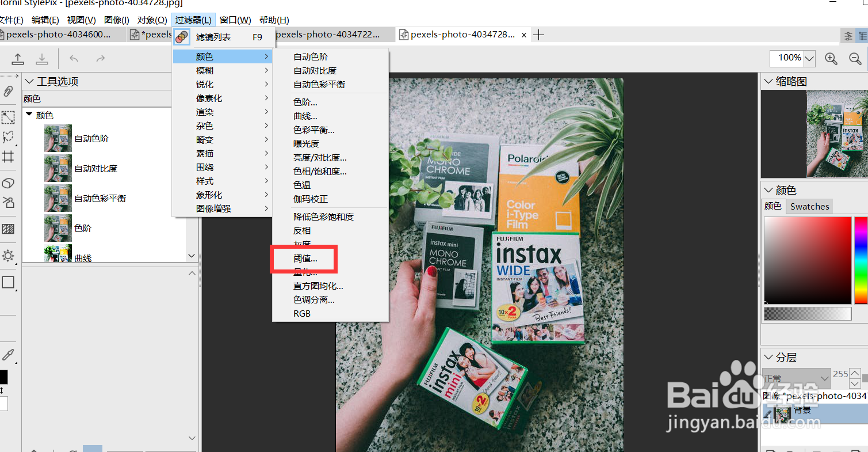Screen dimensions: 868x452
Task: Click the white background color swatch
Action: tap(3, 403)
